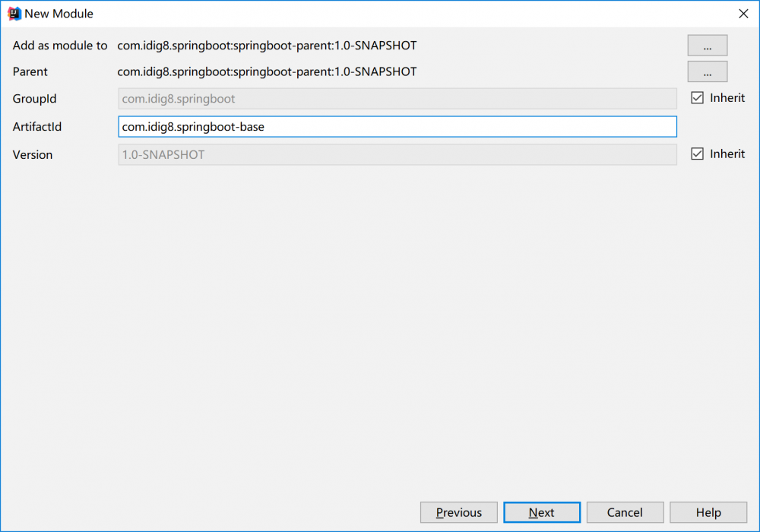The width and height of the screenshot is (760, 532).
Task: Click the "Version" label
Action: coord(33,155)
